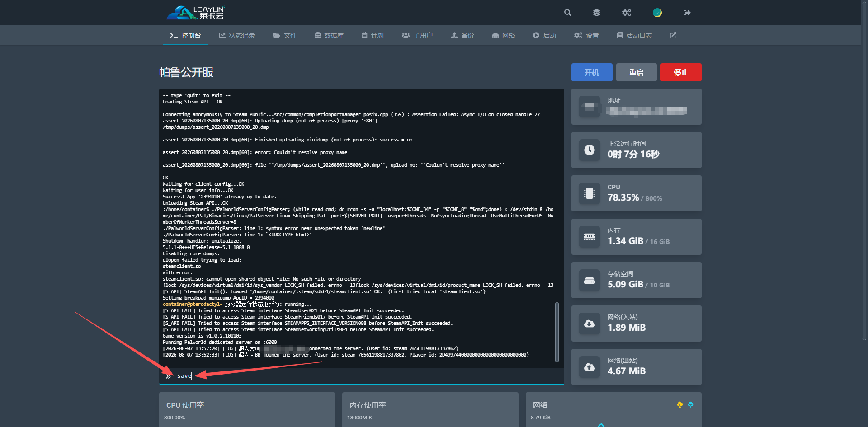The height and width of the screenshot is (427, 868).
Task: Click the 停止 stop button
Action: pyautogui.click(x=681, y=72)
